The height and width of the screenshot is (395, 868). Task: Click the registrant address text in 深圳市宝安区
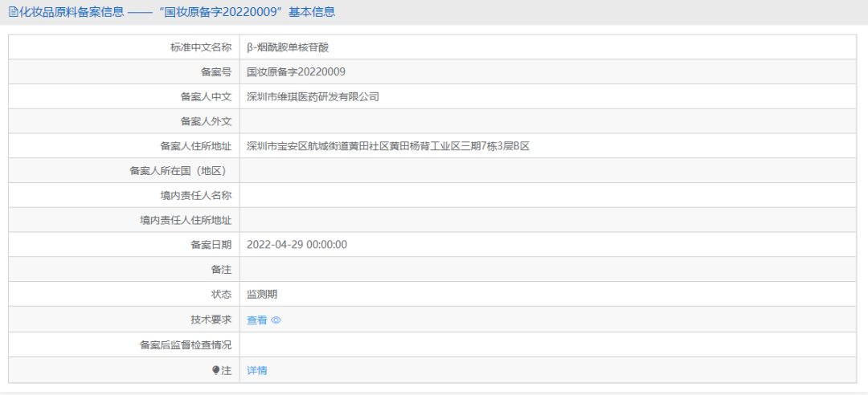[x=387, y=146]
